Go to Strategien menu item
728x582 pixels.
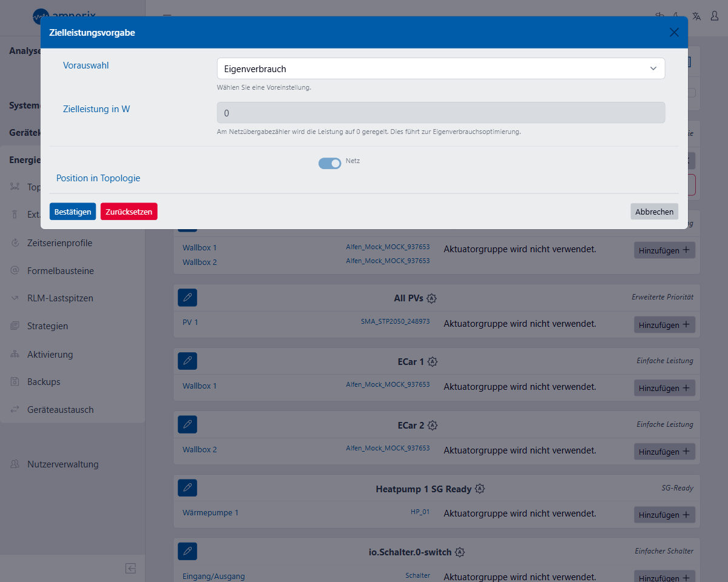coord(47,326)
